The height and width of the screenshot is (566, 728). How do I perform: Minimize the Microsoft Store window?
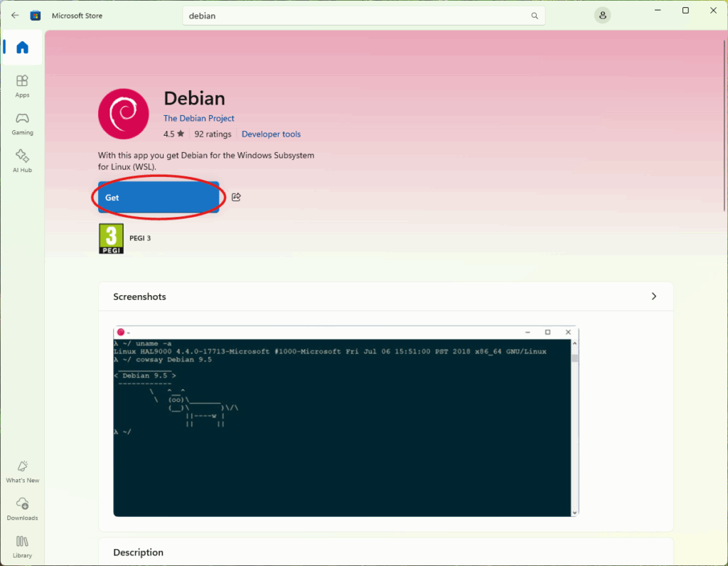[x=658, y=11]
